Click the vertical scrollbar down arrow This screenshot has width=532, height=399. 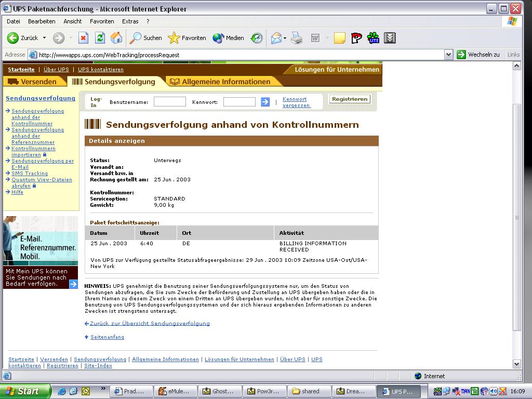tap(516, 364)
